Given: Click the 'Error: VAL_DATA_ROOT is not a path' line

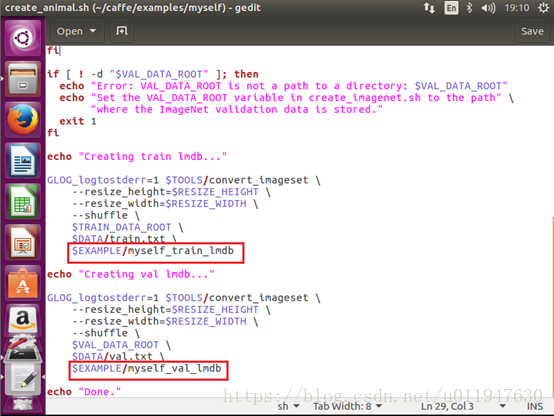Looking at the screenshot, I should (283, 86).
